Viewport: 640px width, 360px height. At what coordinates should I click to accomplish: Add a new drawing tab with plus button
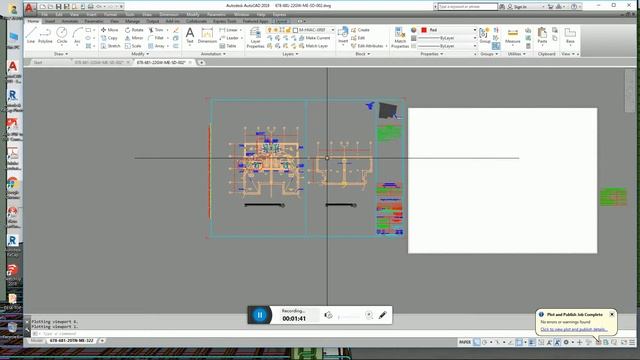pos(201,62)
